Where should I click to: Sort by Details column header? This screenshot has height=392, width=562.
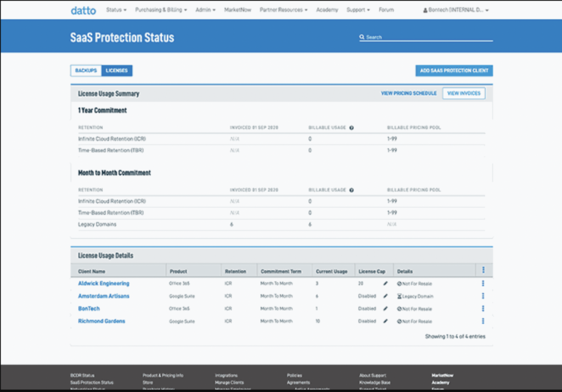coord(404,272)
